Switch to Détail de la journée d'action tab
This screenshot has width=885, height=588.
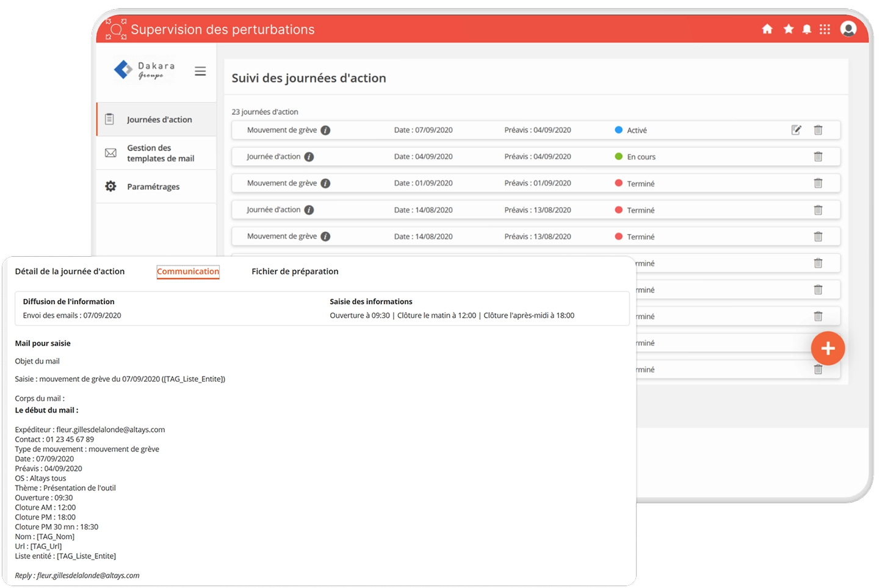[70, 271]
